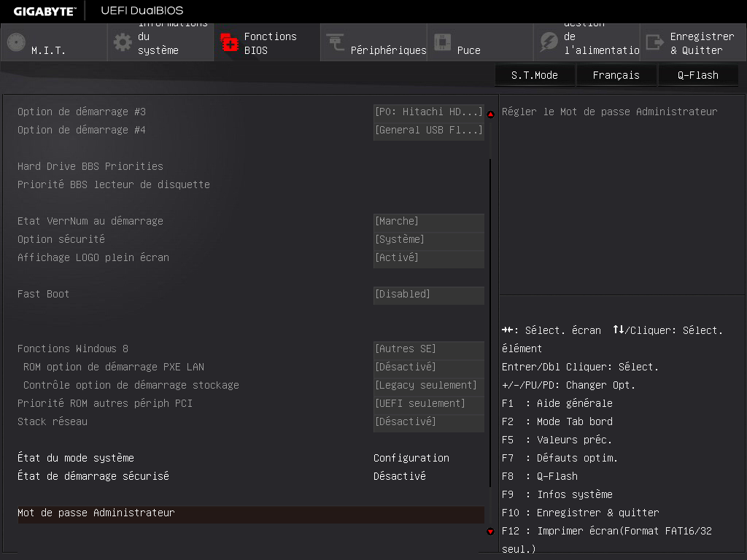Click the État de démarrage sécurisé label
The width and height of the screenshot is (747, 560).
93,476
